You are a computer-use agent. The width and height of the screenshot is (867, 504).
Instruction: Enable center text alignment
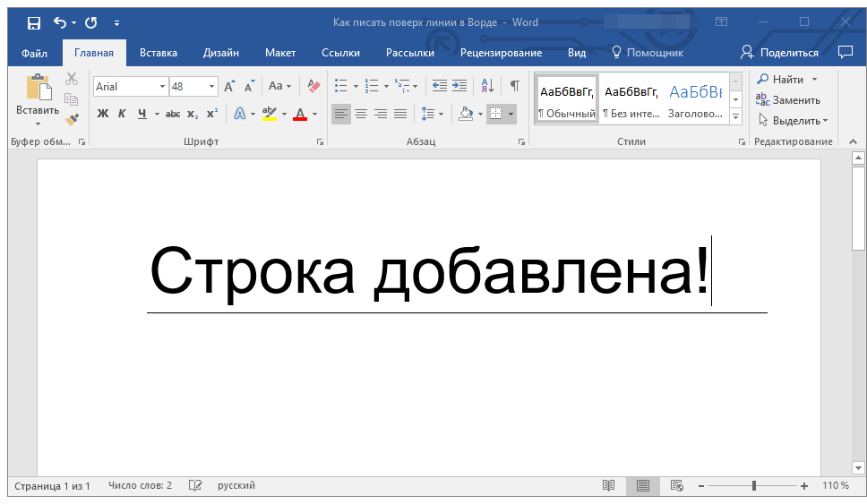361,114
